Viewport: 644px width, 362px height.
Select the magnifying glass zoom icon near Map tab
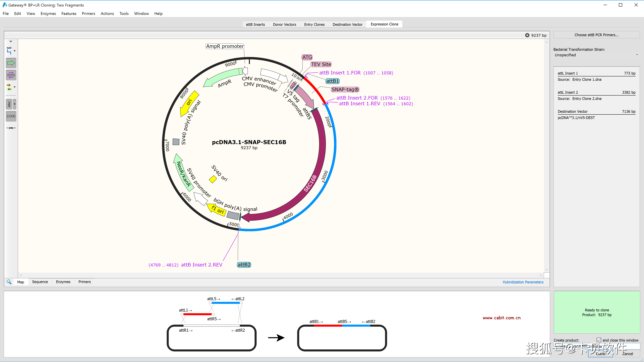pos(9,282)
